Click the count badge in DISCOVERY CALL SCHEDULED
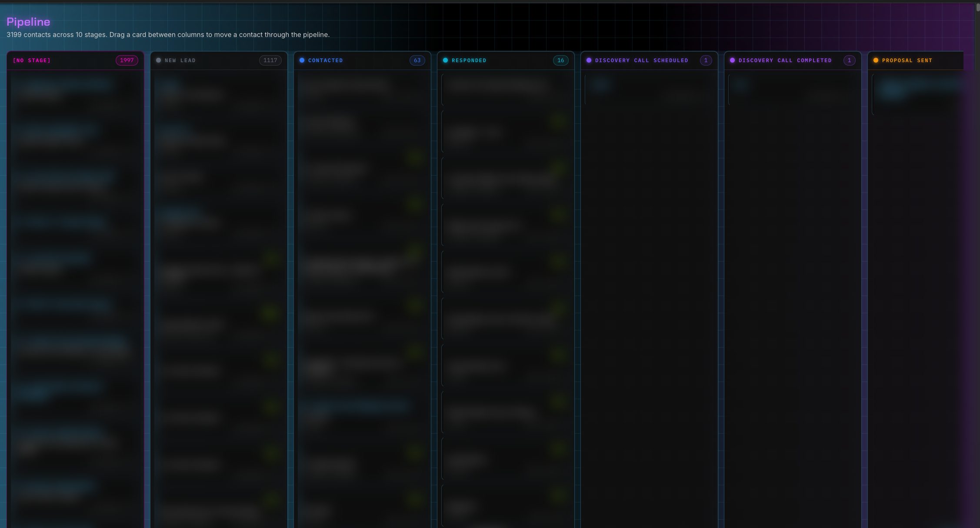980x528 pixels. tap(706, 60)
